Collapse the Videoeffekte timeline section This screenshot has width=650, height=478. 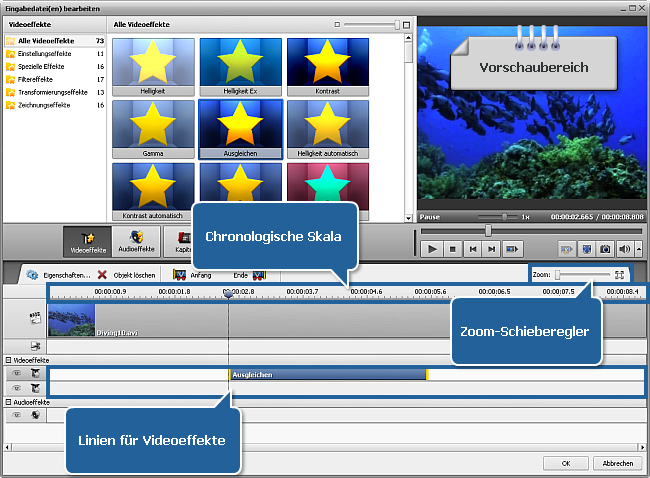pyautogui.click(x=8, y=360)
